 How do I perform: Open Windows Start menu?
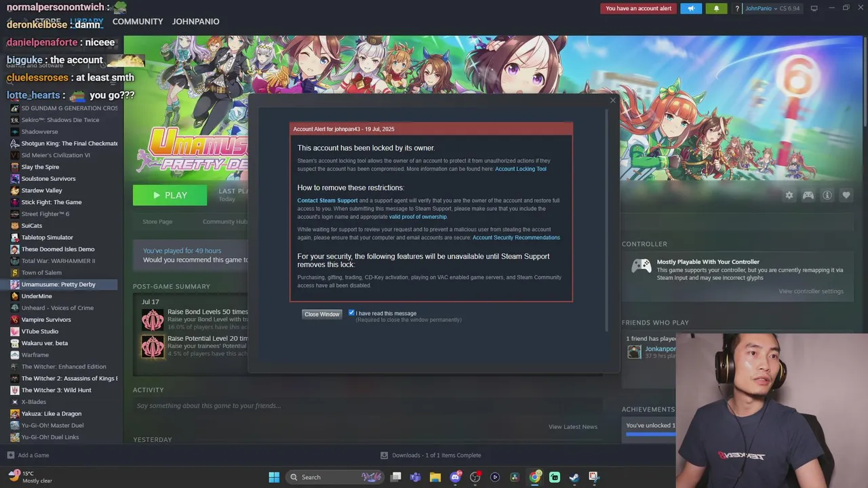274,477
